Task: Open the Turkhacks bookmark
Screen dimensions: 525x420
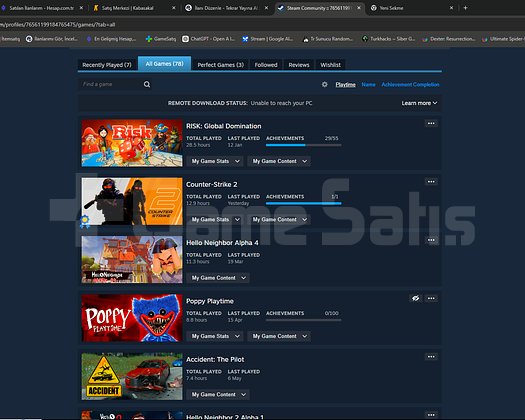Action: (388, 39)
